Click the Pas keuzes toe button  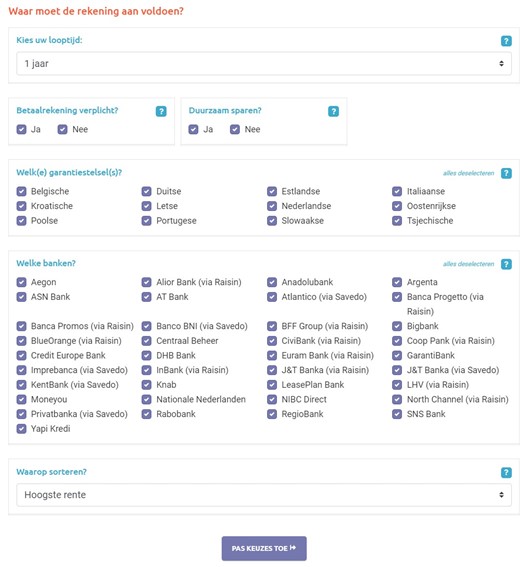[x=264, y=548]
